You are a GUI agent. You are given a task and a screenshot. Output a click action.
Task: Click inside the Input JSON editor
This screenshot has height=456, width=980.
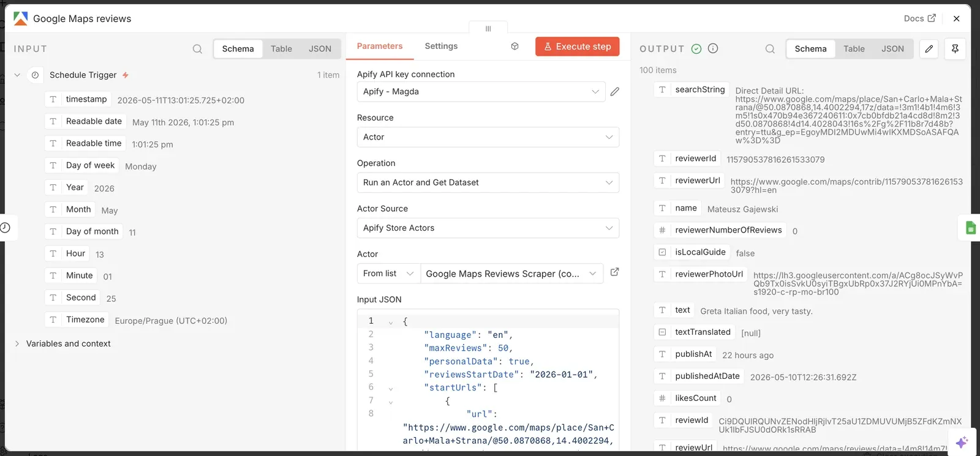pyautogui.click(x=488, y=379)
